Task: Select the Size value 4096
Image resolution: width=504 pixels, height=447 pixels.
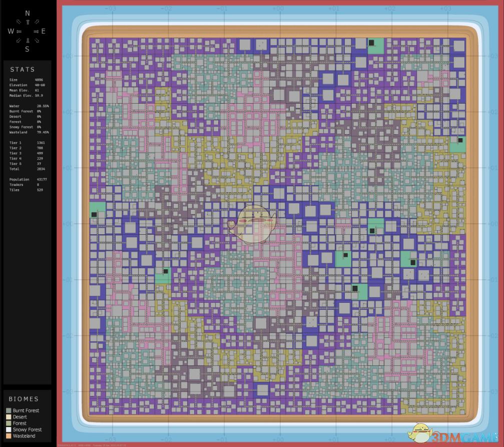Action: pos(39,80)
